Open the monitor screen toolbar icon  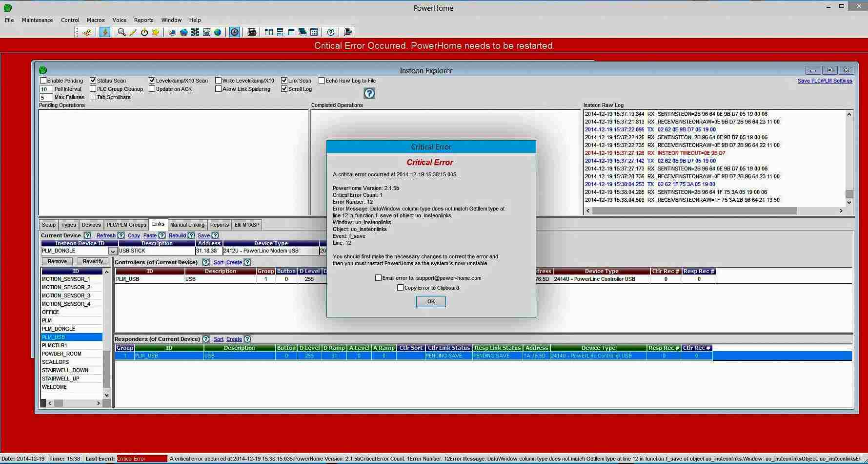point(172,32)
